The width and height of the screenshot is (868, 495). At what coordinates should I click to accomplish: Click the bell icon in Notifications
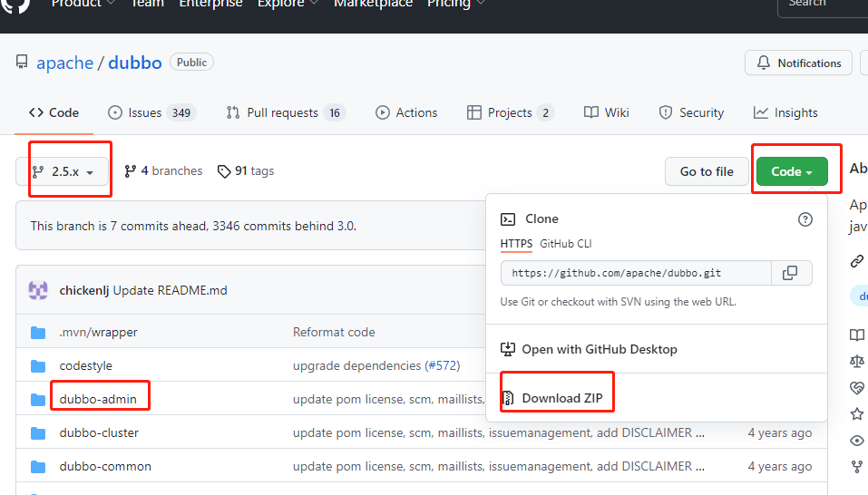click(764, 63)
